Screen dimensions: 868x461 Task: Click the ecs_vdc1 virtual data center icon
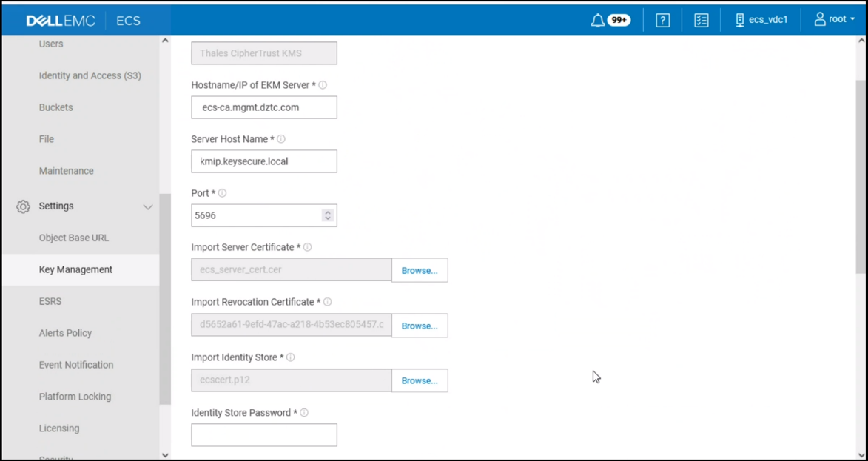tap(739, 21)
